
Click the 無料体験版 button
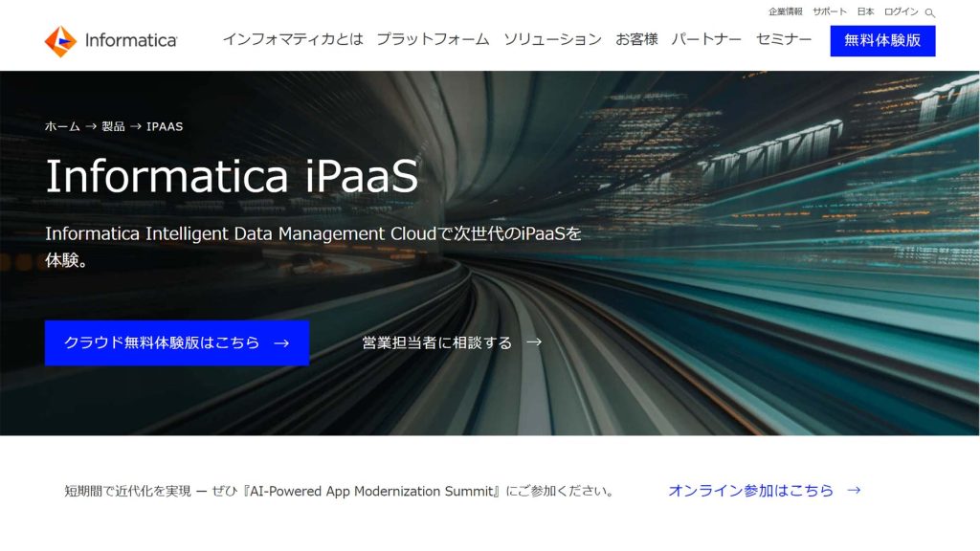(881, 40)
